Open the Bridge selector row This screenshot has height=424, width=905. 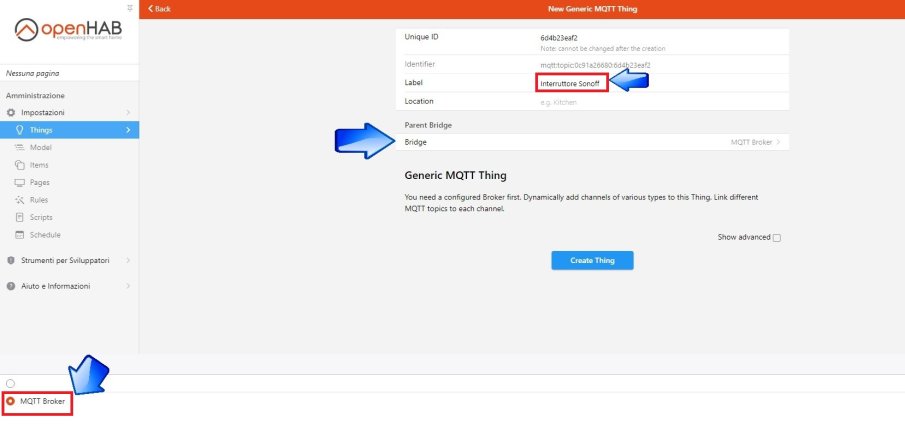pyautogui.click(x=592, y=142)
